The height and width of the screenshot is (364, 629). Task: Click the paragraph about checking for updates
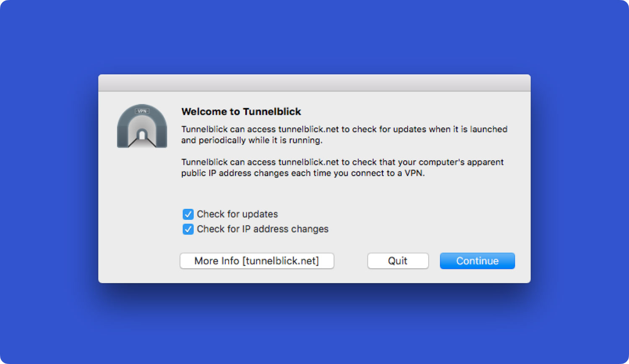(x=344, y=135)
